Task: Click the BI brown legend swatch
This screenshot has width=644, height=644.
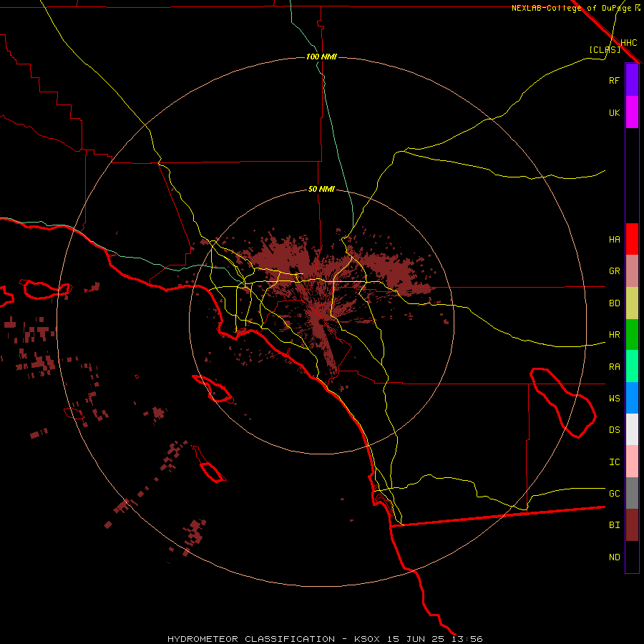Action: pyautogui.click(x=632, y=525)
